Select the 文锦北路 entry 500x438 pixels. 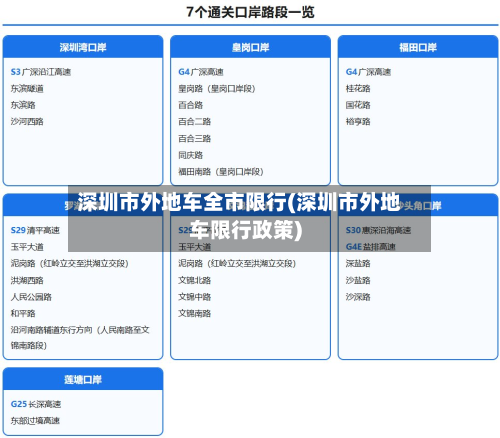(195, 280)
